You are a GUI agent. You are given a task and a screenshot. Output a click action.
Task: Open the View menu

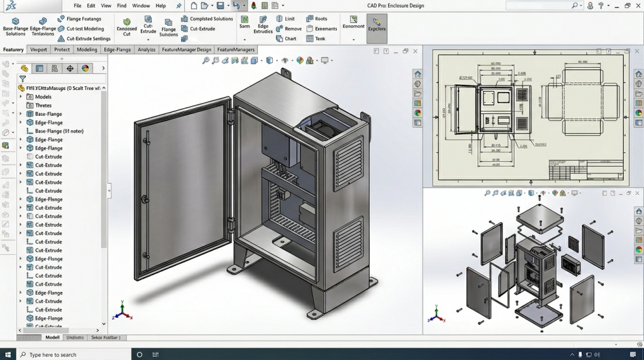pos(106,6)
